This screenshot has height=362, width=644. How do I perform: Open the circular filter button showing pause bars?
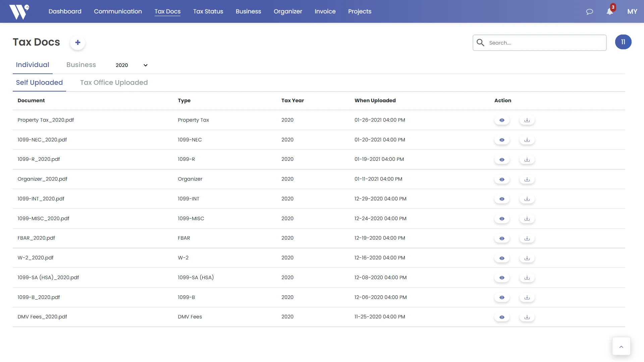623,42
